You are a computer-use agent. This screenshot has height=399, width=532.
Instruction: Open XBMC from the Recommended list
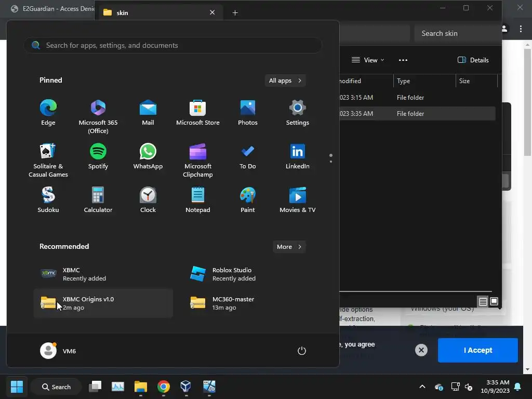pyautogui.click(x=103, y=274)
